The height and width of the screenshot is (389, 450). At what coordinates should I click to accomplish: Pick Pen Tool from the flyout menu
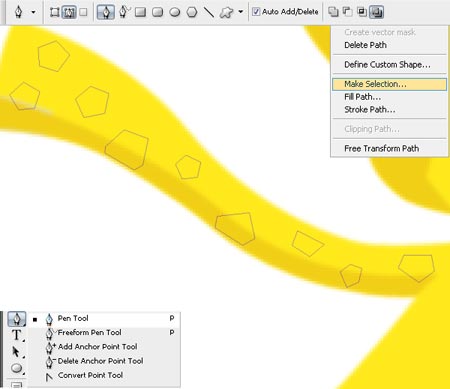[x=104, y=319]
